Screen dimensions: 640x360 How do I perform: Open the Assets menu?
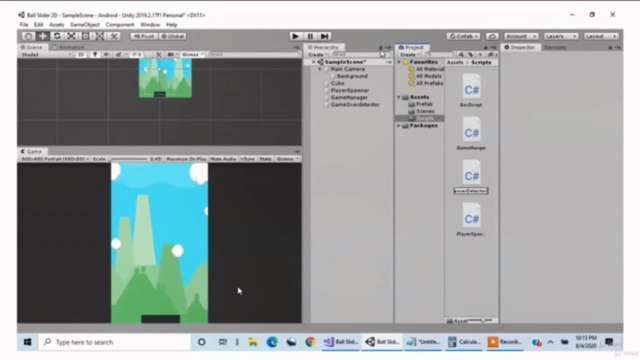56,24
